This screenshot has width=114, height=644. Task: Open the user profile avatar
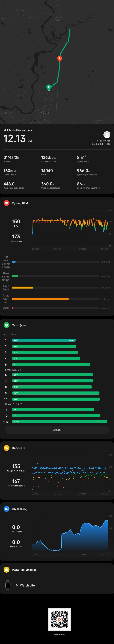[107, 135]
